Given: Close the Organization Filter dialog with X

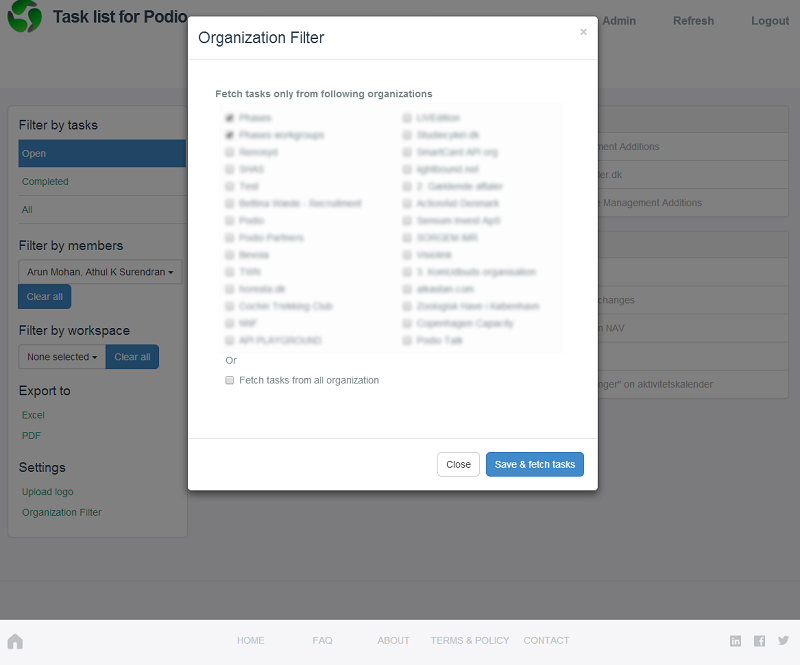Looking at the screenshot, I should (583, 32).
